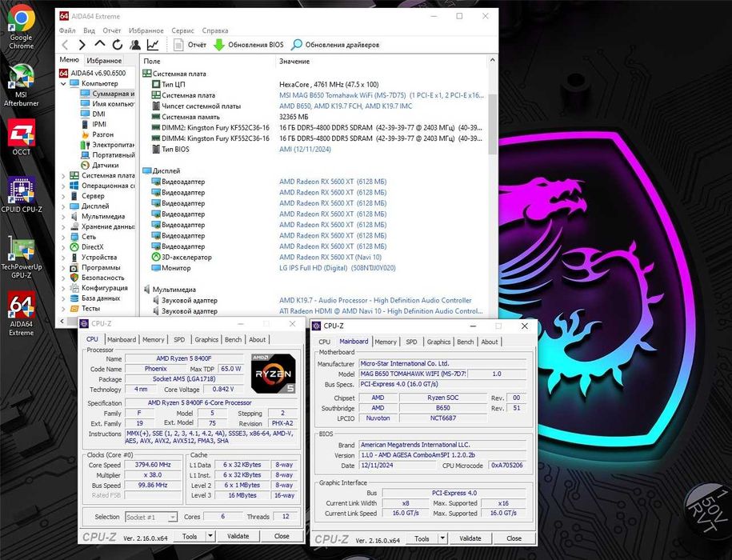The height and width of the screenshot is (560, 732).
Task: Go back in AIDA64 toolbar
Action: pos(65,45)
